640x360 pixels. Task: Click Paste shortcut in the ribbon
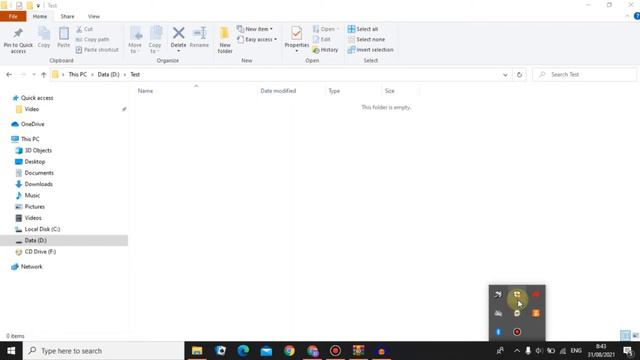(x=97, y=50)
